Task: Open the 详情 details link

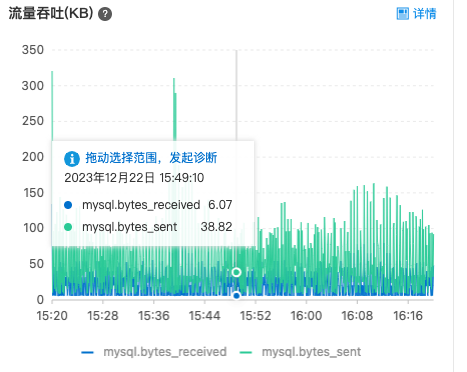Action: click(424, 14)
